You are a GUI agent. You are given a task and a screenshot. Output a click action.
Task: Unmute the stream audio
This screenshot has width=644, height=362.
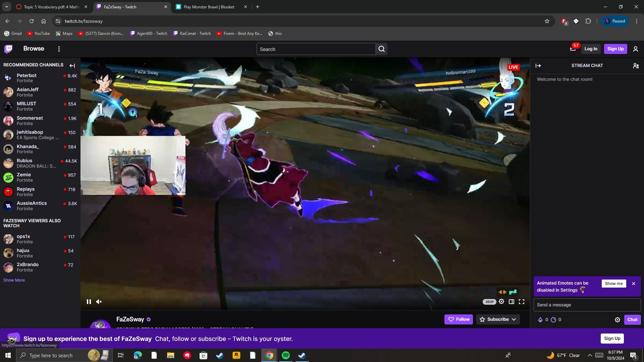click(x=99, y=302)
